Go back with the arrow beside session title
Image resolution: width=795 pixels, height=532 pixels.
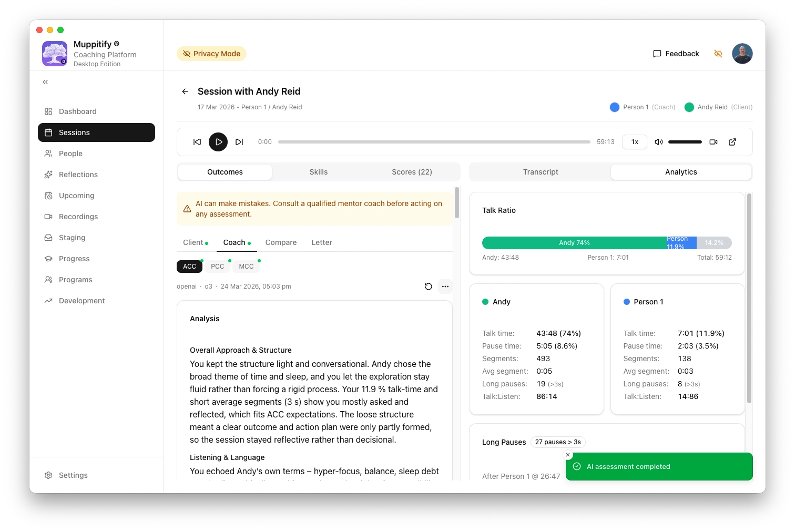point(185,91)
